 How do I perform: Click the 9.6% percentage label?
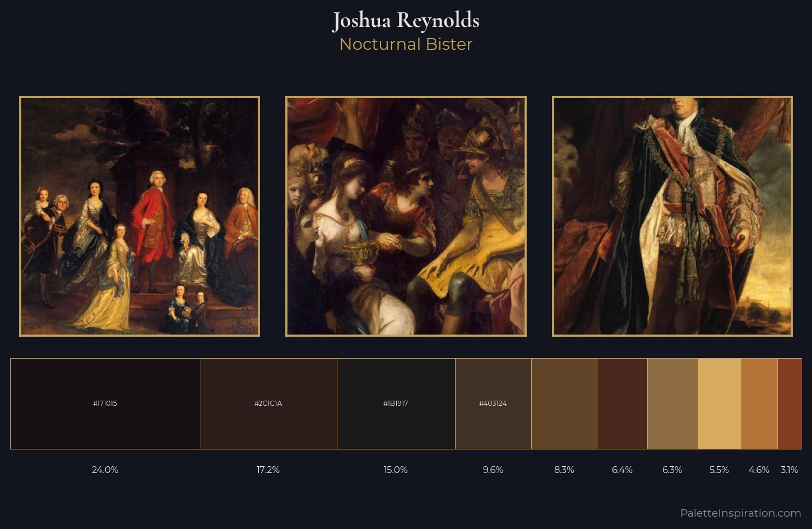click(x=493, y=470)
